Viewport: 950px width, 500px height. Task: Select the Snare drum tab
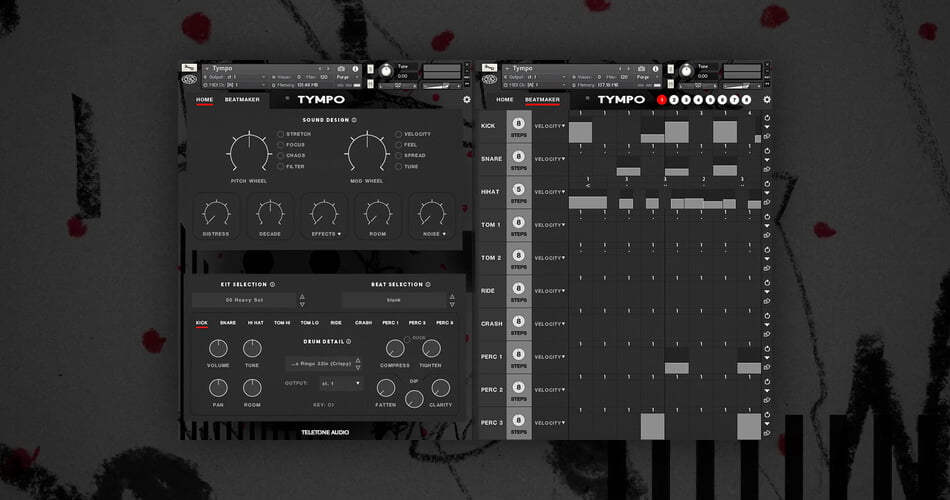point(228,323)
